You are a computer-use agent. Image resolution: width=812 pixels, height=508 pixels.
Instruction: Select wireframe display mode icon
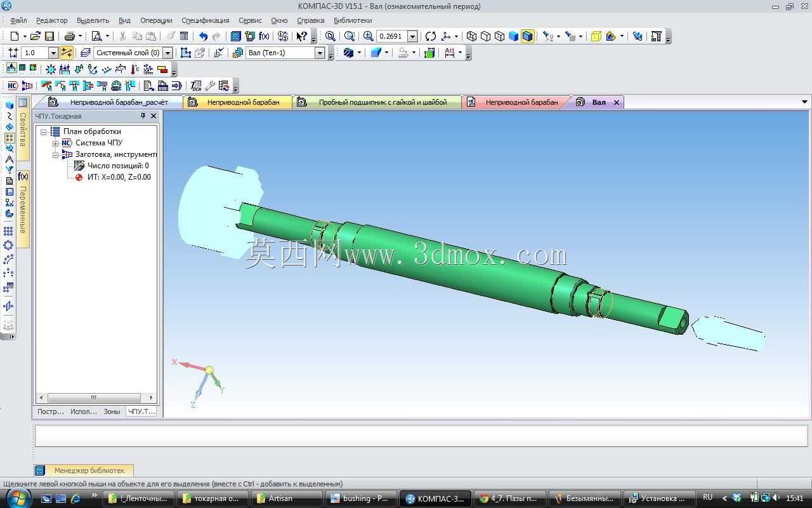pyautogui.click(x=471, y=36)
